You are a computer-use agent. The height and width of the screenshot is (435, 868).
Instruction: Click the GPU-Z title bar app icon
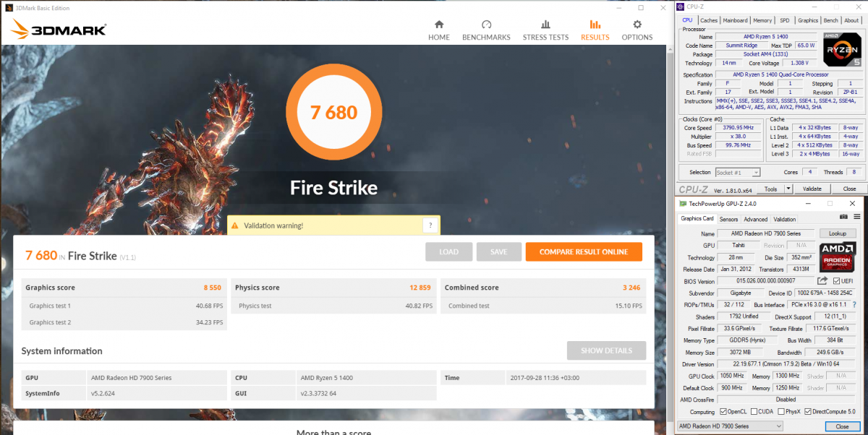click(683, 204)
